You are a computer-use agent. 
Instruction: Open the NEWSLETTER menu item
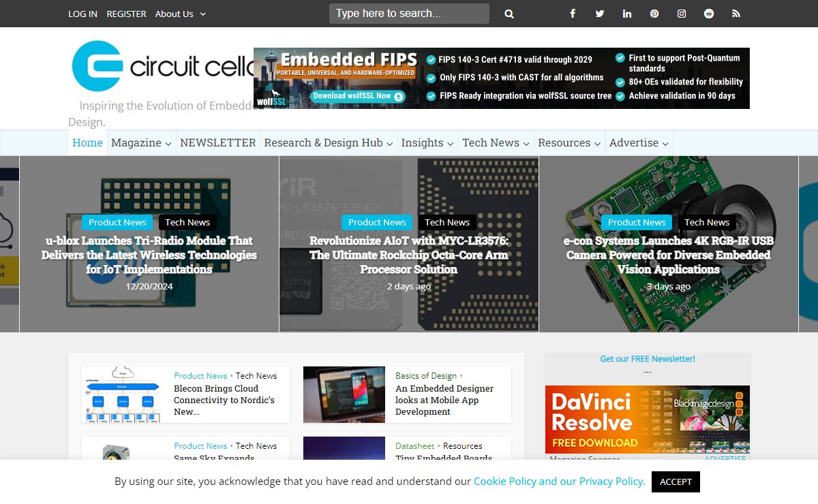tap(218, 142)
